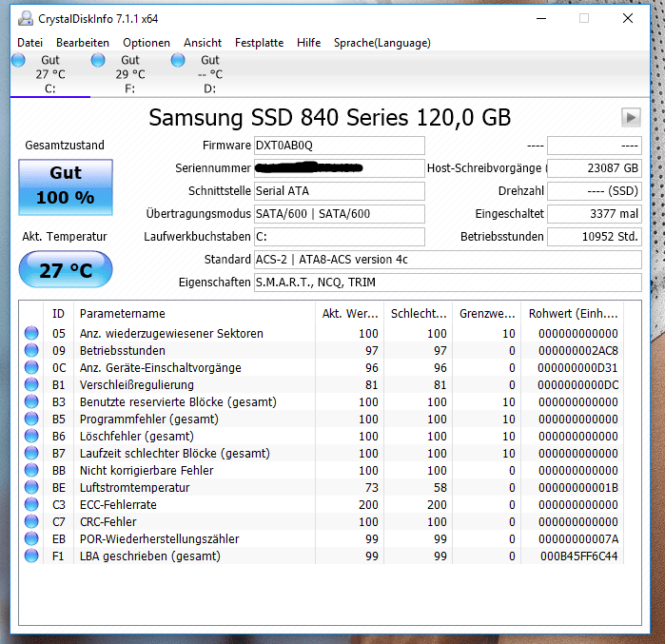Image resolution: width=665 pixels, height=644 pixels.
Task: Click status orb for Programmfehler row
Action: click(31, 419)
